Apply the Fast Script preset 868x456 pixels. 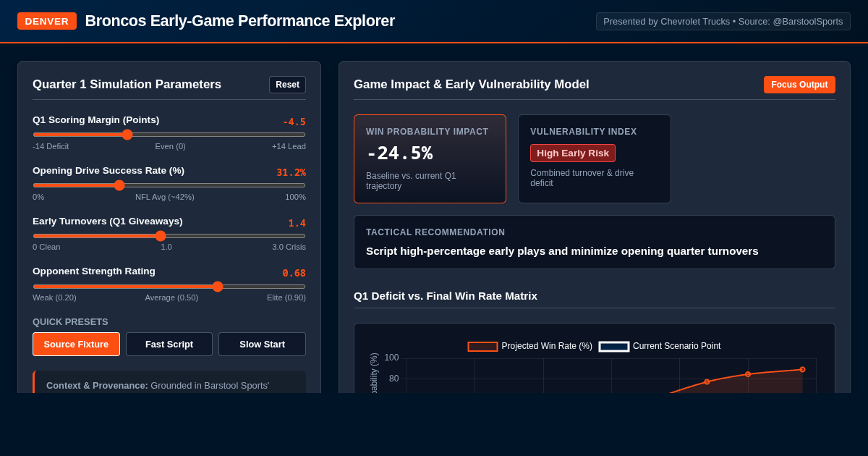[169, 345]
